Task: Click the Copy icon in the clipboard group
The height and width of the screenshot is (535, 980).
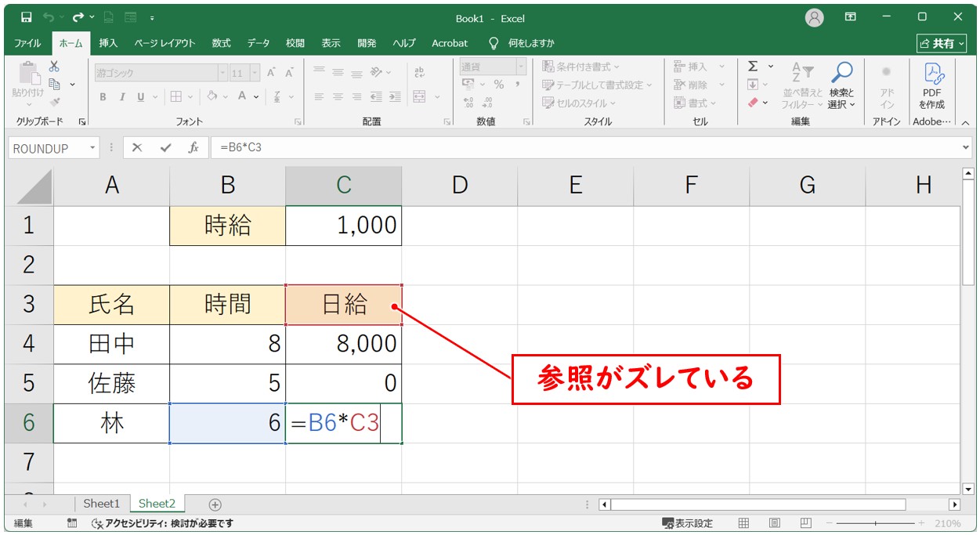Action: pyautogui.click(x=55, y=85)
